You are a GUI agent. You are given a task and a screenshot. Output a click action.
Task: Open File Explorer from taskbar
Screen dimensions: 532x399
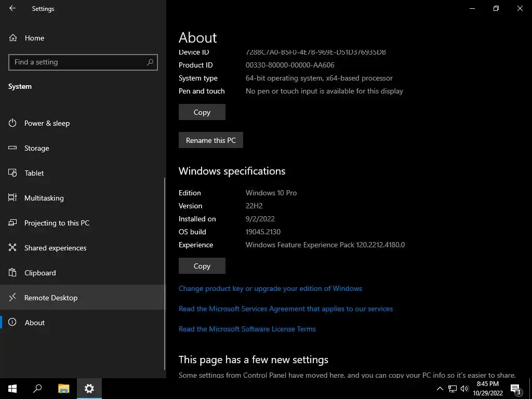[63, 389]
